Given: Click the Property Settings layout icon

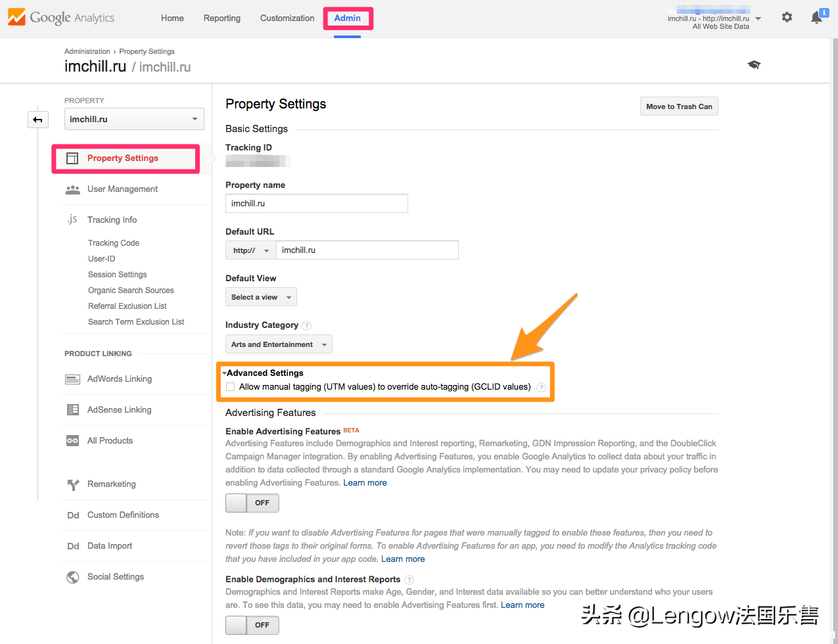Looking at the screenshot, I should click(72, 158).
